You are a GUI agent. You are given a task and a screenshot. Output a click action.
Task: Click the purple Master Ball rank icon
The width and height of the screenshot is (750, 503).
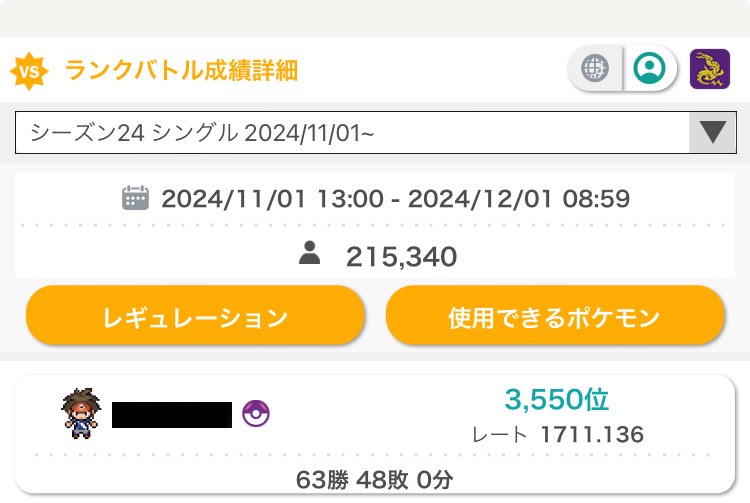[x=256, y=413]
